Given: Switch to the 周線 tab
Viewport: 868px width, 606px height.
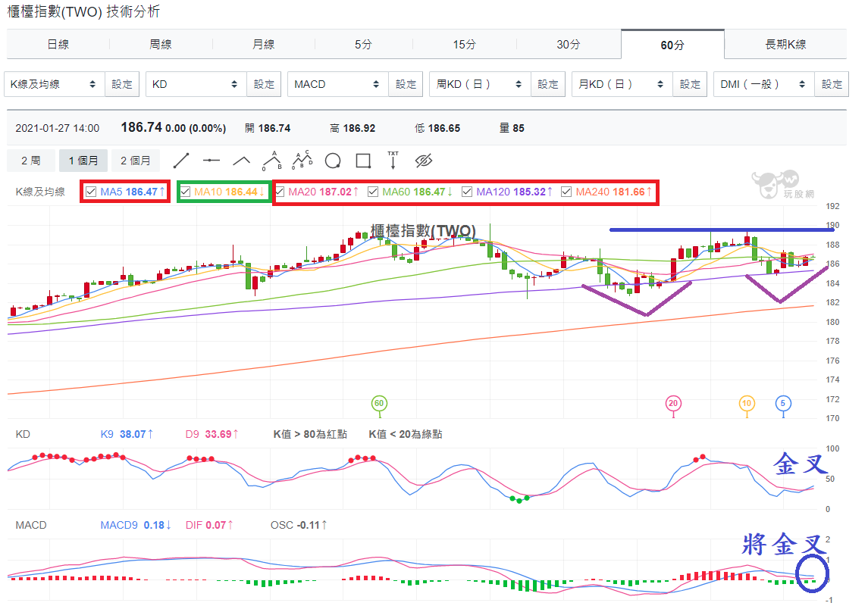Looking at the screenshot, I should [x=161, y=44].
